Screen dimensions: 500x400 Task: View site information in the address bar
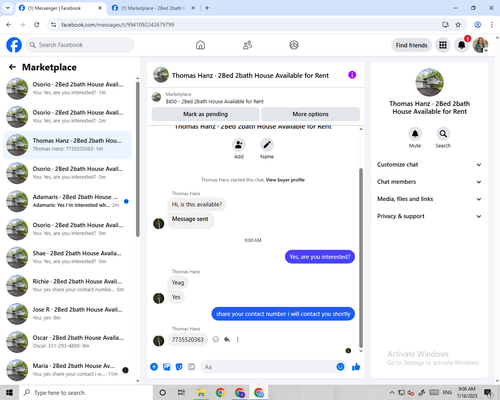click(x=53, y=25)
